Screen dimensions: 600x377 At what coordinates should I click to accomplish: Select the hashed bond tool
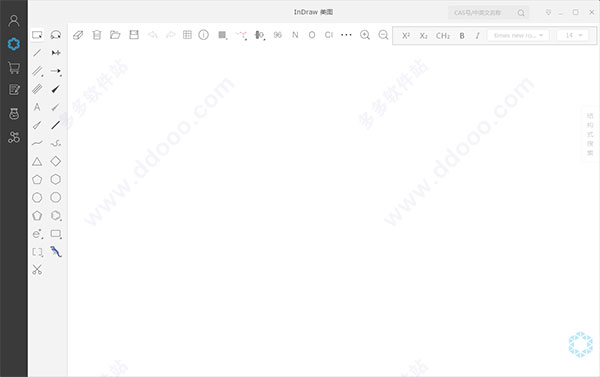pos(37,89)
